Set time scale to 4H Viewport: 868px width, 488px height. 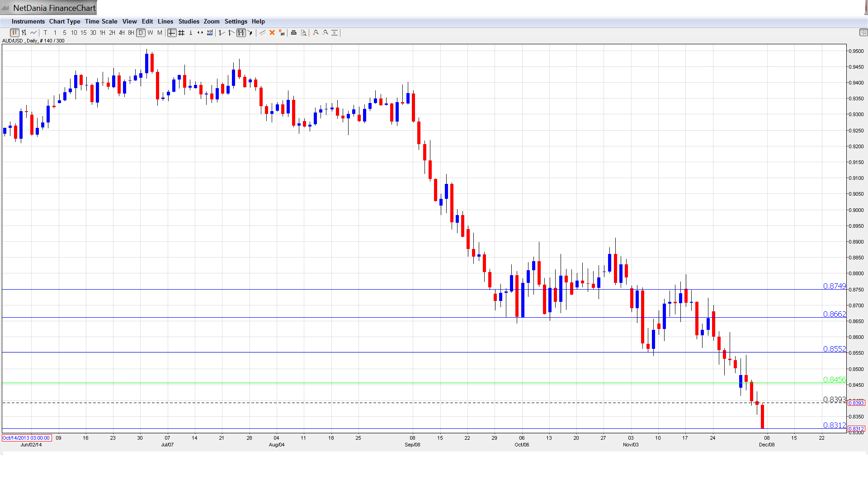122,33
